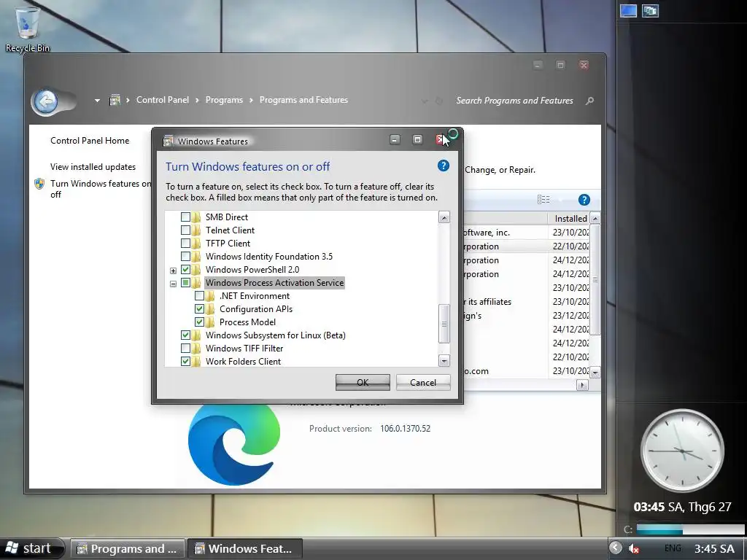This screenshot has height=560, width=747.
Task: Go back with the Control Panel back arrow
Action: coord(46,101)
